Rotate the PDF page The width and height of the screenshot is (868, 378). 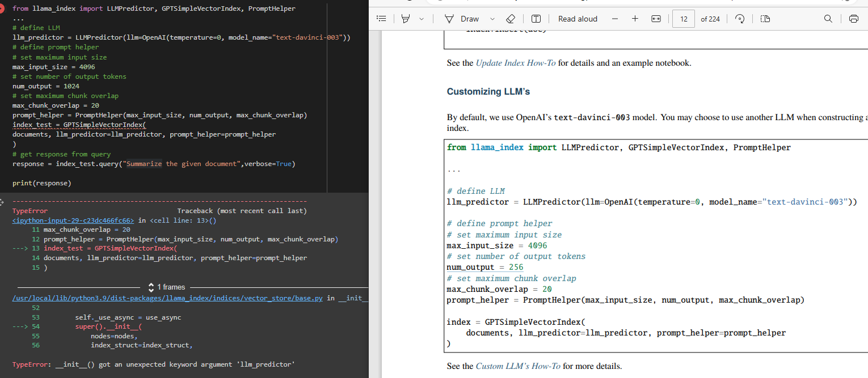[739, 18]
